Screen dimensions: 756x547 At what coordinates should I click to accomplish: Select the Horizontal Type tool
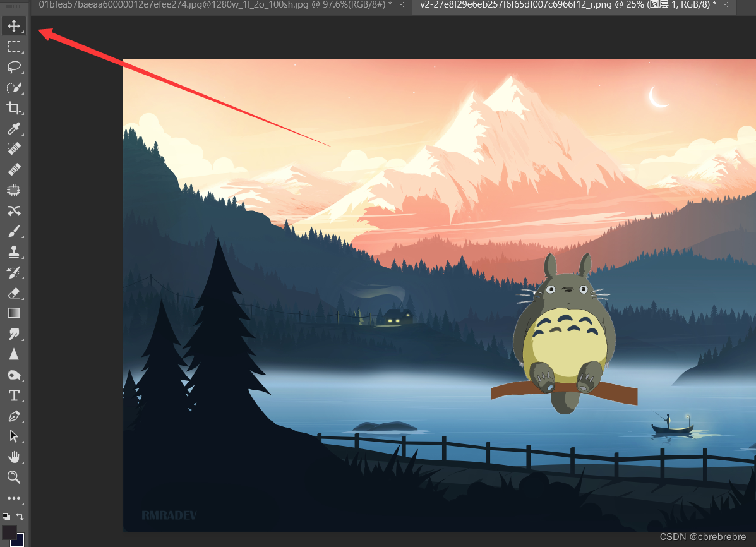coord(14,395)
